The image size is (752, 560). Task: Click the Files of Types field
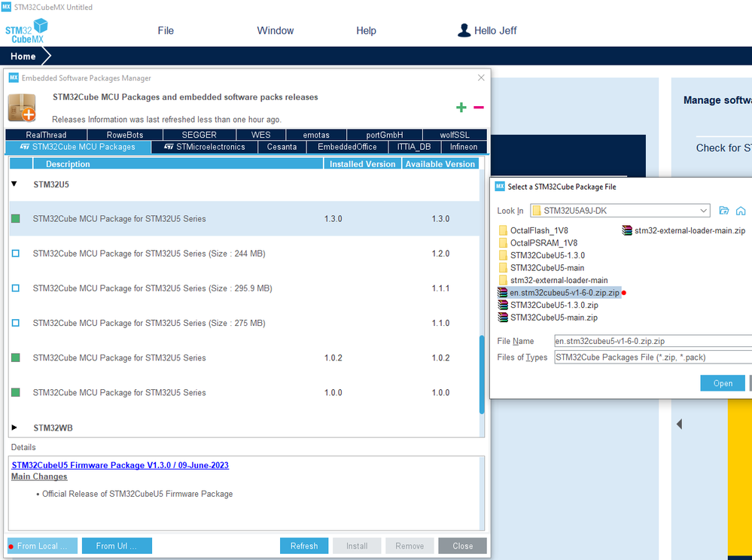[653, 358]
